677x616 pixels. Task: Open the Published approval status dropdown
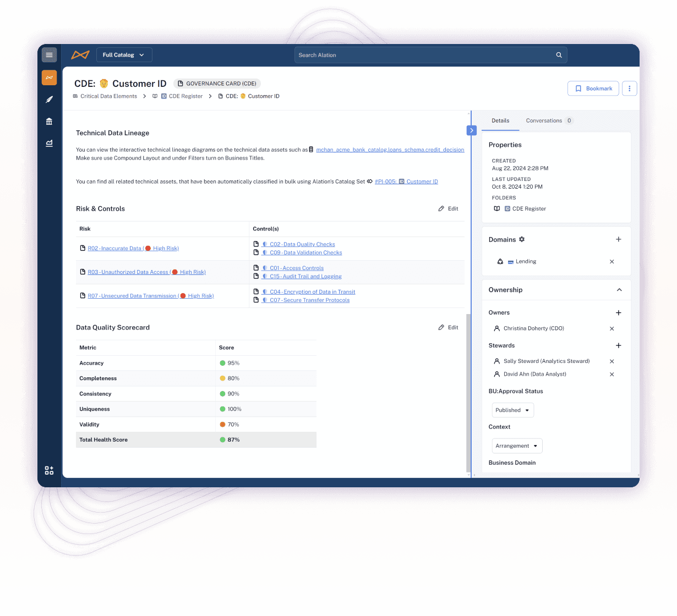click(512, 410)
